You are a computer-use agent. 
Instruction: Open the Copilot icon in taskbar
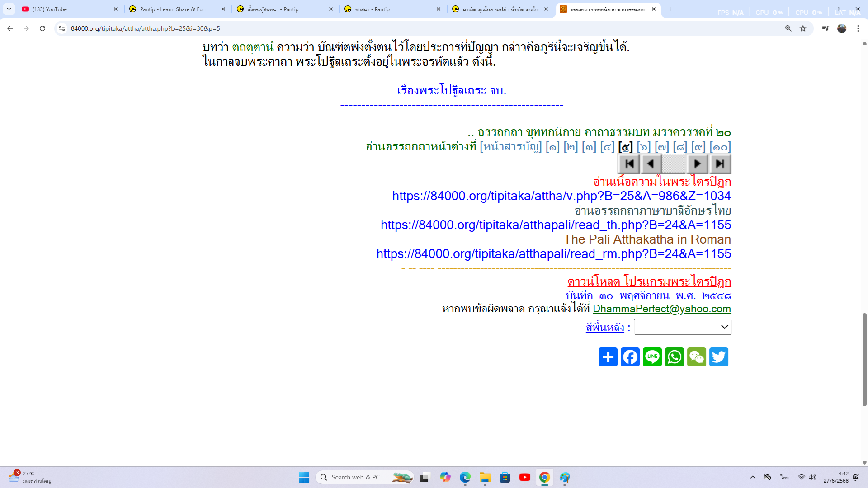[445, 477]
